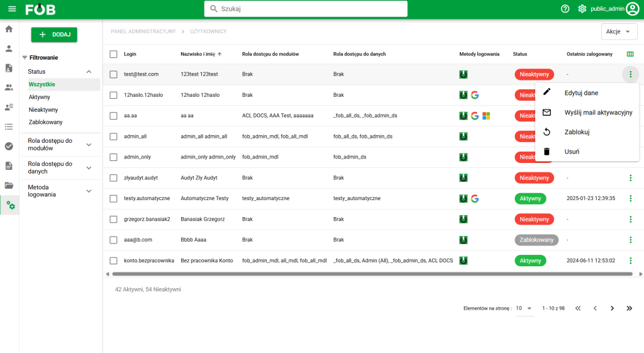Select the admin_all user checkbox

113,137
